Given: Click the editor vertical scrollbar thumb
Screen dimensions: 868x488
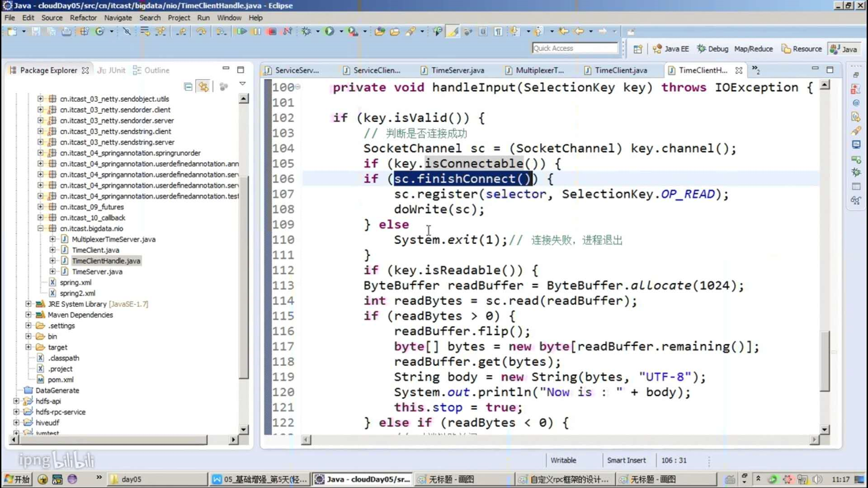Looking at the screenshot, I should pyautogui.click(x=825, y=361).
